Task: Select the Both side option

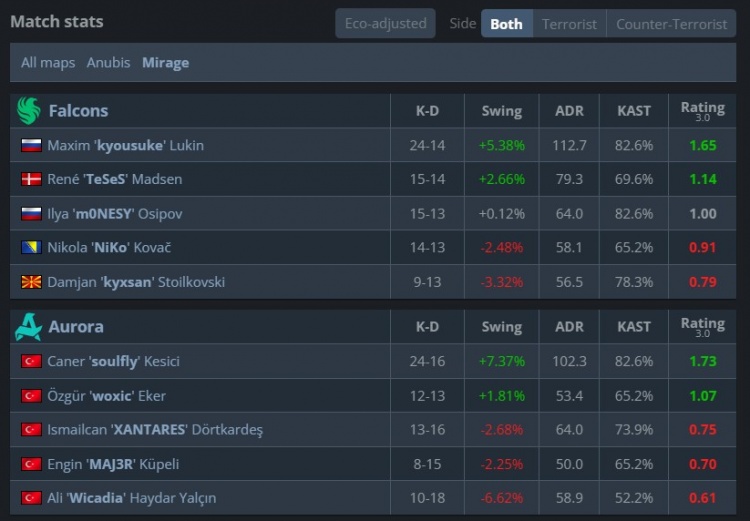Action: coord(506,24)
